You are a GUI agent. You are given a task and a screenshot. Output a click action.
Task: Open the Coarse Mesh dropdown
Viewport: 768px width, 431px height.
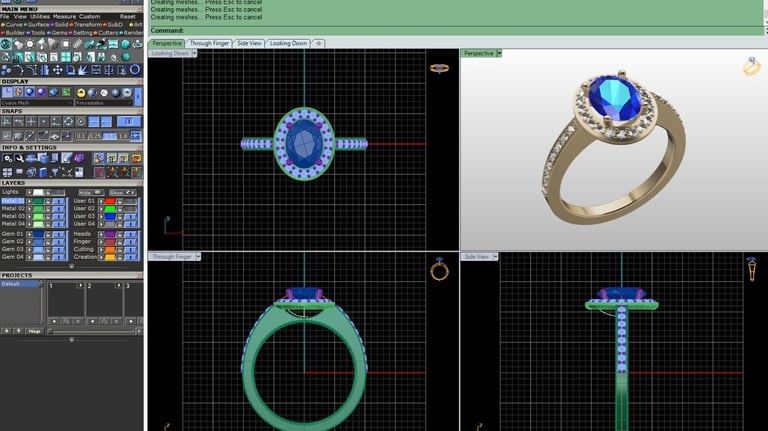(x=37, y=102)
